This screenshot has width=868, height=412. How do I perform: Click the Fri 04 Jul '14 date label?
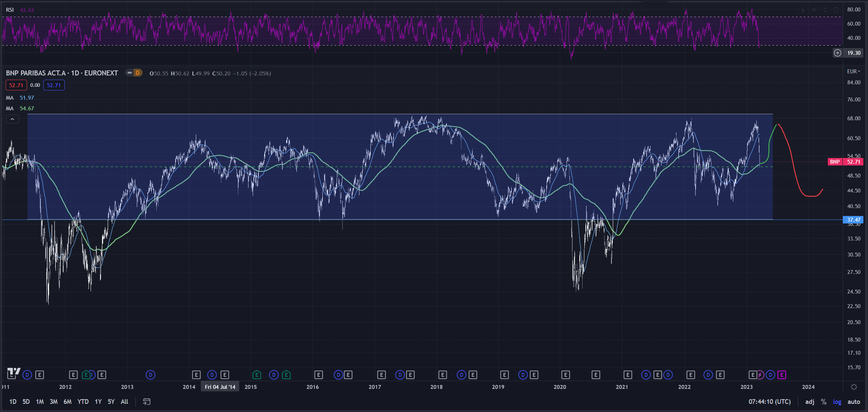pyautogui.click(x=220, y=387)
